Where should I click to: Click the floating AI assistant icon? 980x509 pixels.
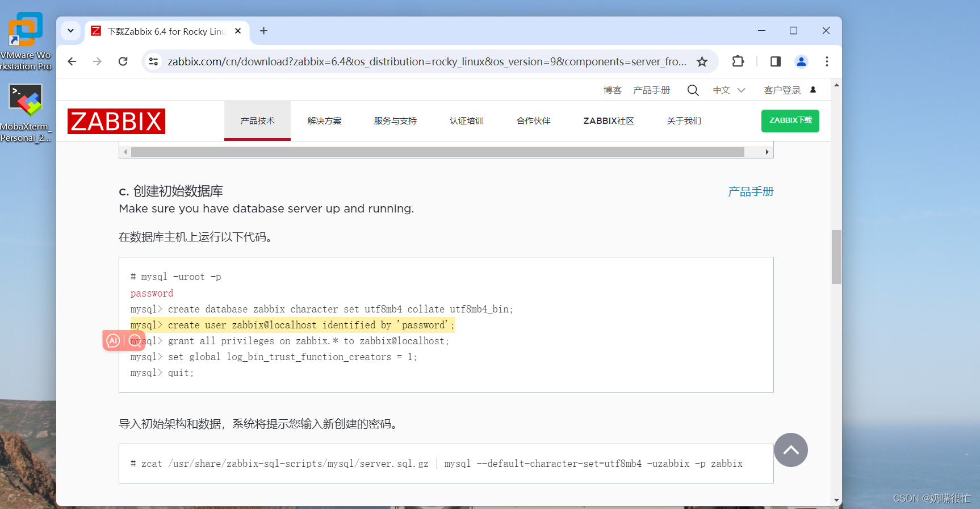coord(113,340)
